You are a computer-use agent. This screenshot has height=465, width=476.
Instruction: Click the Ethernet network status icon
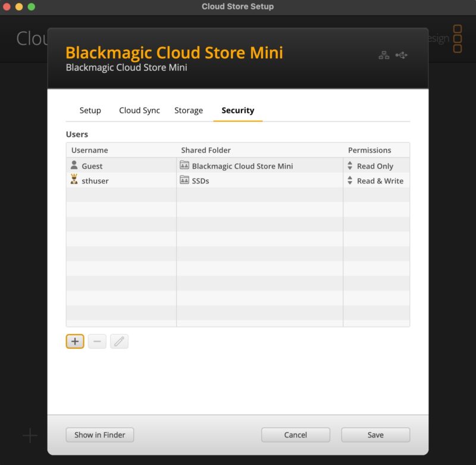click(x=384, y=54)
